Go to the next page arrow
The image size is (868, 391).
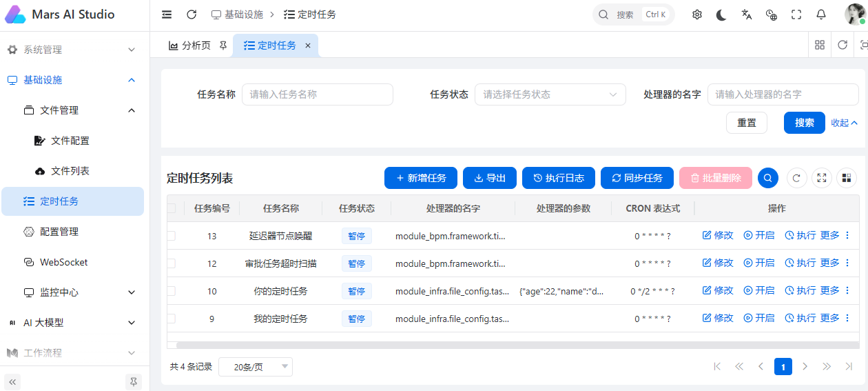805,367
